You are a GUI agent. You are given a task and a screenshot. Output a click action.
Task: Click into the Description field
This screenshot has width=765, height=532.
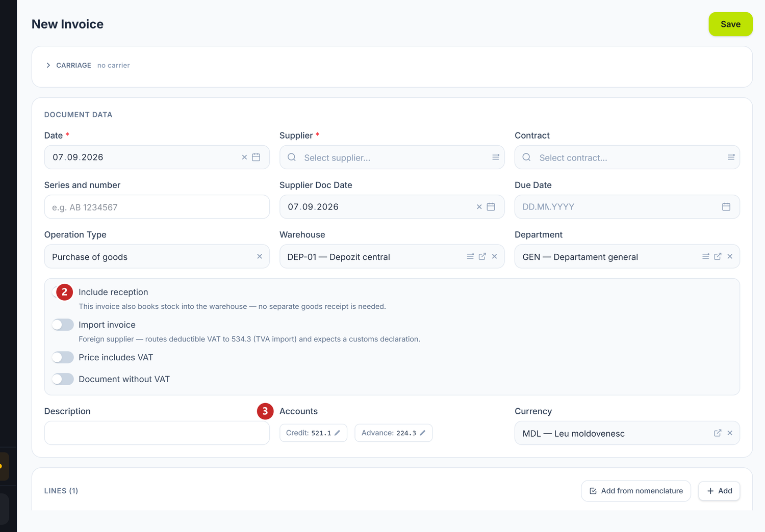click(x=157, y=433)
